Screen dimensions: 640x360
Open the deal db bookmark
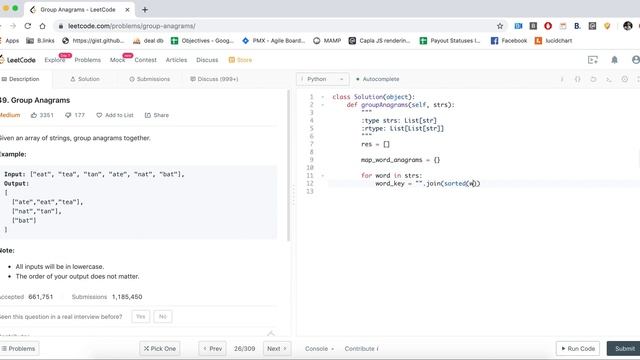pos(148,41)
